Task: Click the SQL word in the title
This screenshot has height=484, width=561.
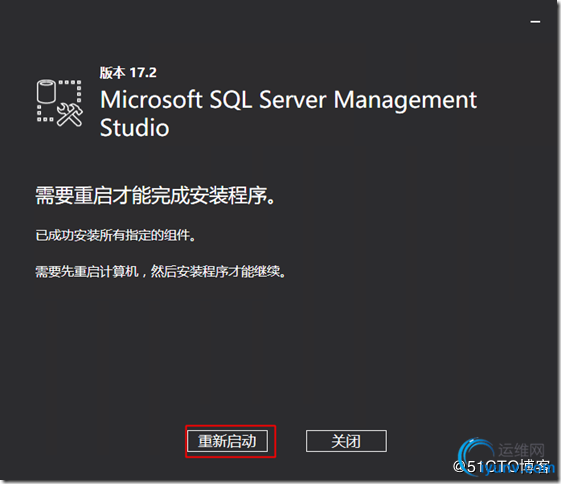Action: 231,99
